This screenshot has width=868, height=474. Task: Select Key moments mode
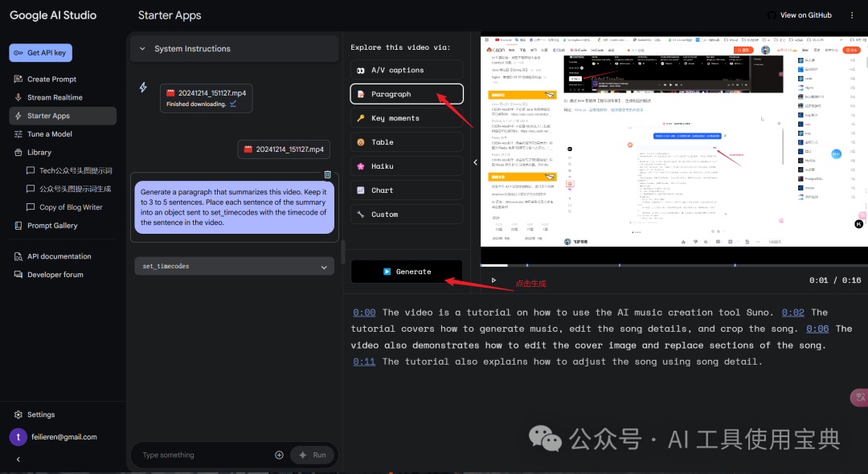407,118
